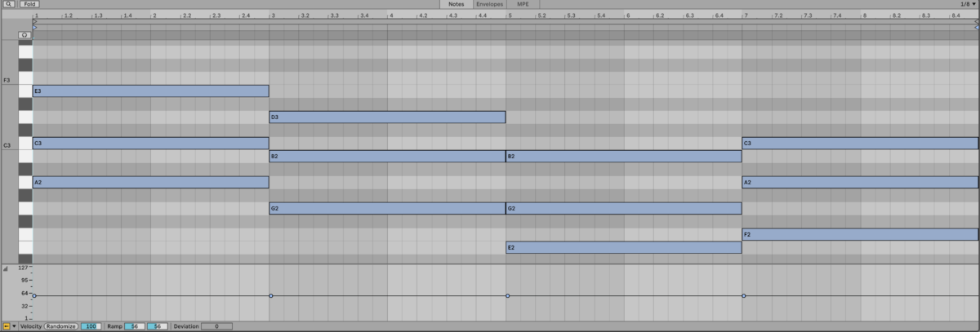Select the E3 note
This screenshot has height=332, width=980.
point(150,91)
